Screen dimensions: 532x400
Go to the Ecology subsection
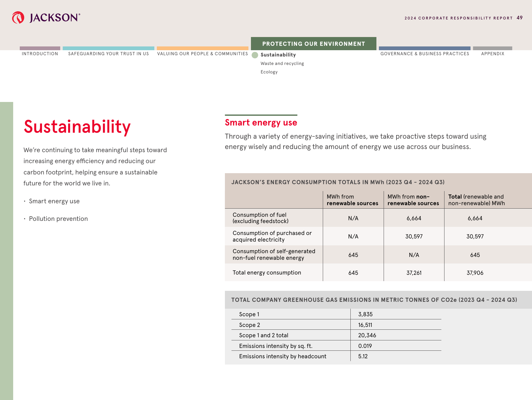(x=269, y=72)
